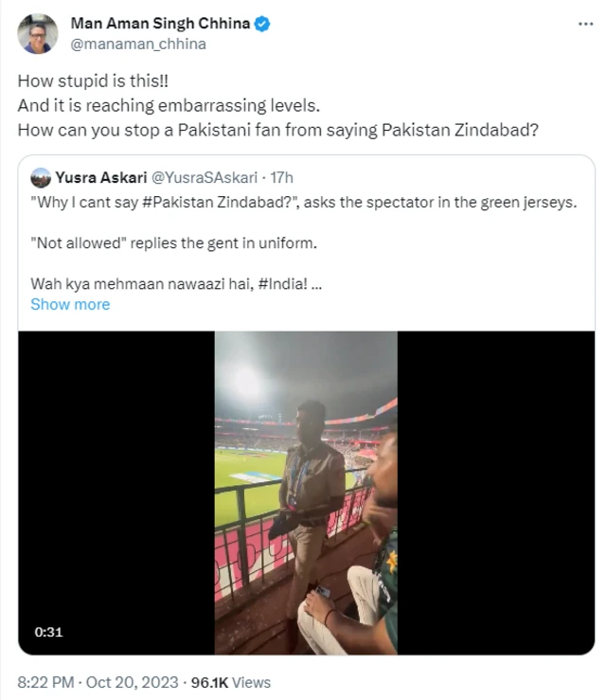Click the 17h timestamp on quoted tweet

[x=281, y=177]
